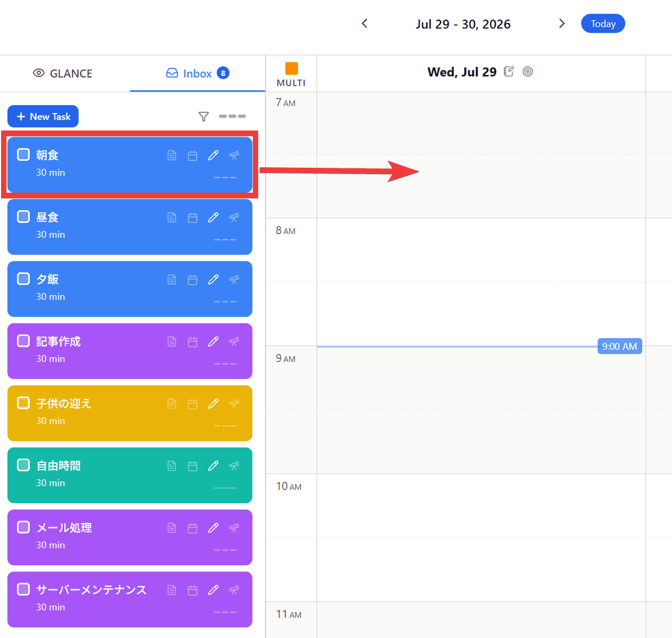Edit 子供の迎え task with pencil icon
The image size is (672, 638).
coord(213,404)
